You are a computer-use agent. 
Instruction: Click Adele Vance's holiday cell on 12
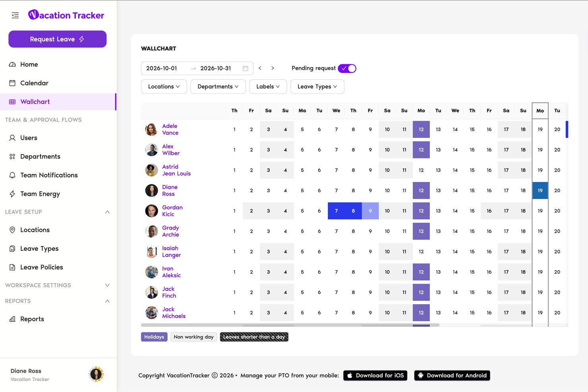(421, 129)
